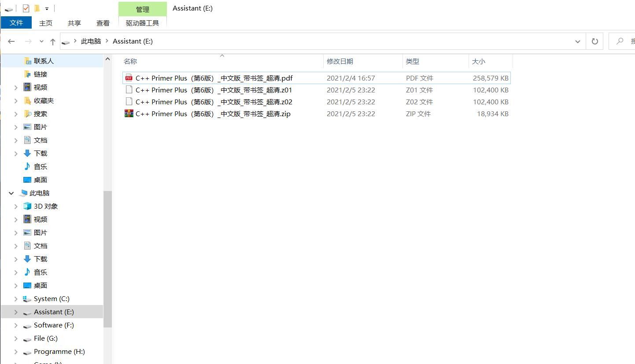
Task: Click the PDF file icon
Action: pyautogui.click(x=129, y=78)
